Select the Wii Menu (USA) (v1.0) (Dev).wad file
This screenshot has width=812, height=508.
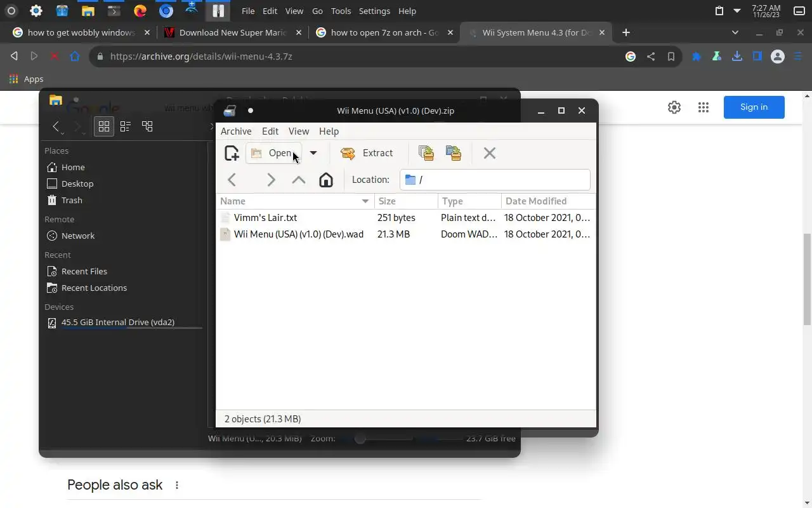[x=299, y=234]
